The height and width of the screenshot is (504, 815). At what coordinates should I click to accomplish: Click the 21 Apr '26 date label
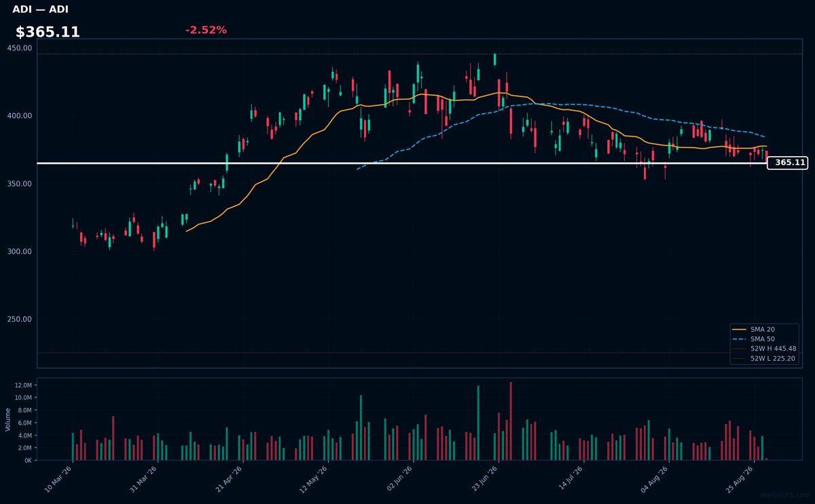pos(229,480)
